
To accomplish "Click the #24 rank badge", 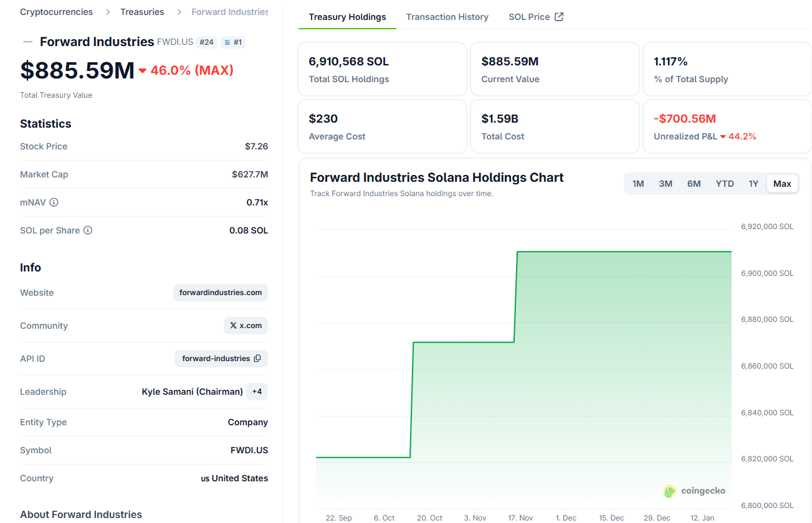I will click(x=206, y=42).
